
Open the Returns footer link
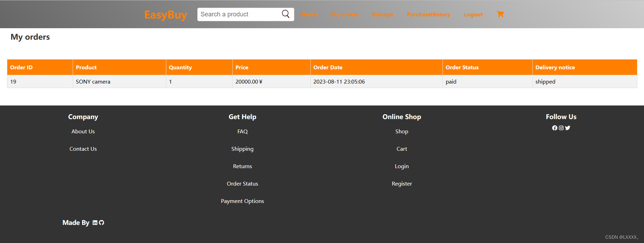click(x=243, y=166)
